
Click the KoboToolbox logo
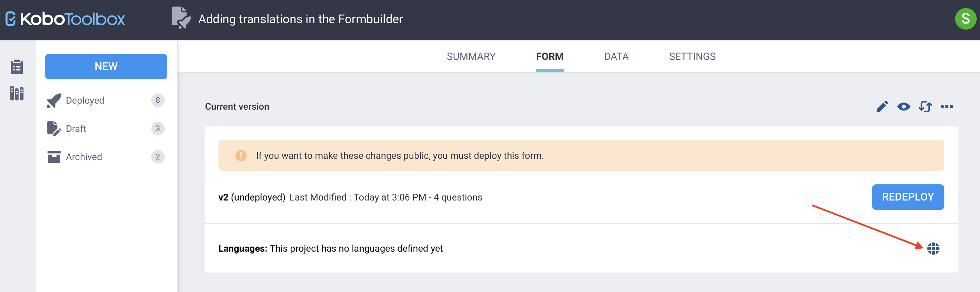click(65, 19)
